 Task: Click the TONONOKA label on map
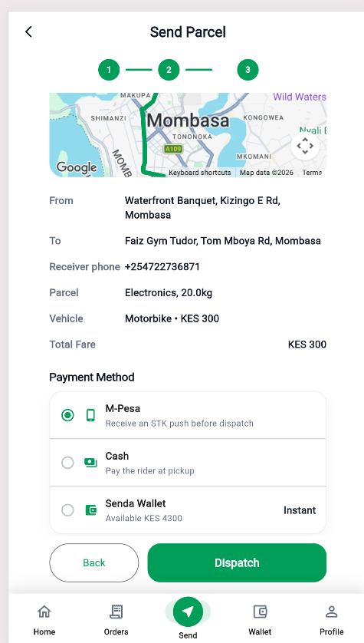click(192, 137)
